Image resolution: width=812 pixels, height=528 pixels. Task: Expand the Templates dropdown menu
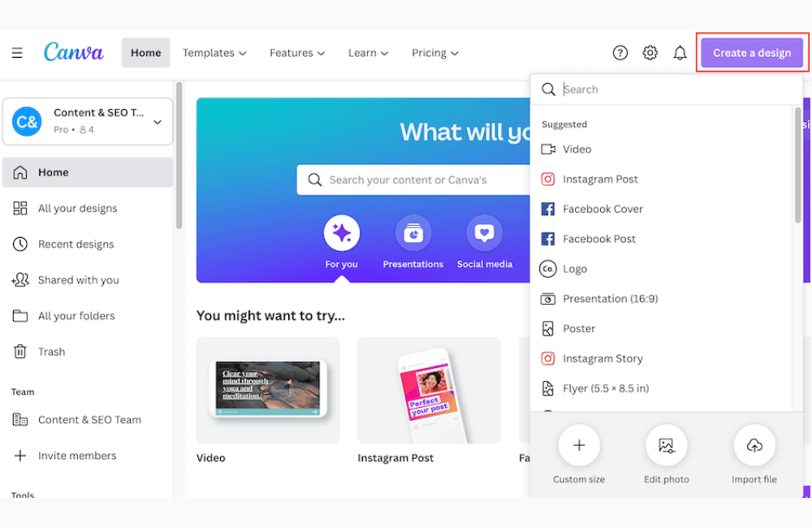(x=214, y=53)
